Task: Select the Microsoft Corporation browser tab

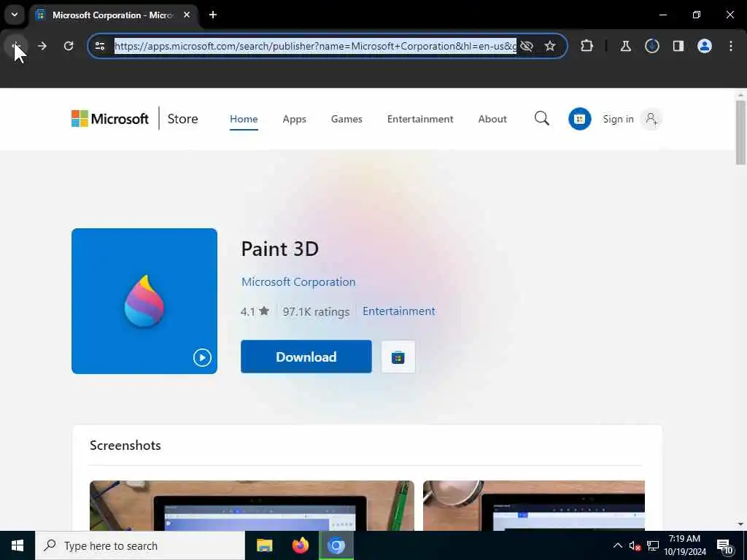Action: [113, 15]
